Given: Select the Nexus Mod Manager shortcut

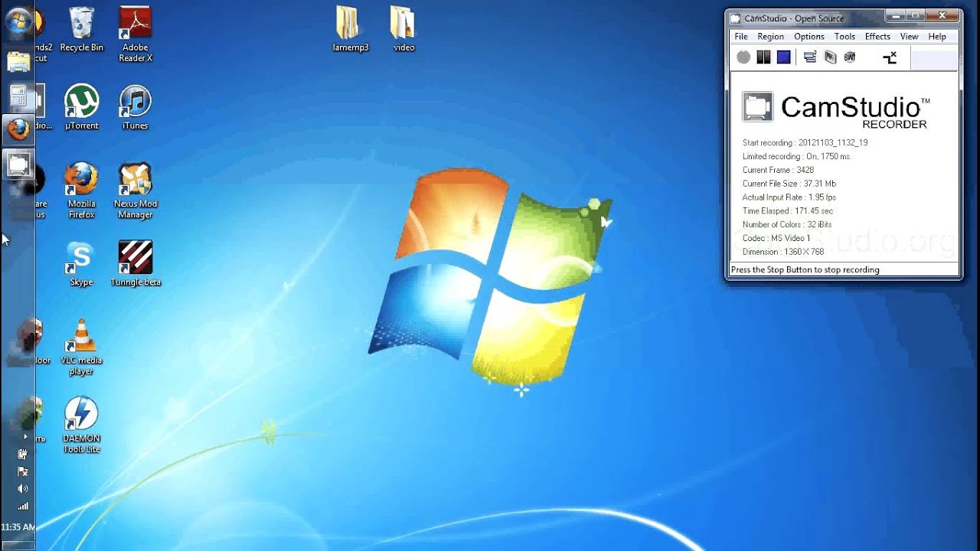Looking at the screenshot, I should [136, 191].
